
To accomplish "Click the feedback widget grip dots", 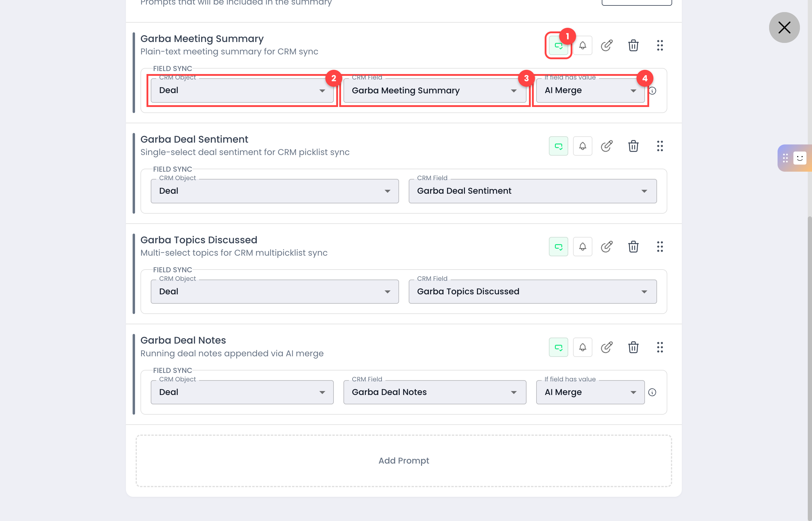I will (785, 158).
